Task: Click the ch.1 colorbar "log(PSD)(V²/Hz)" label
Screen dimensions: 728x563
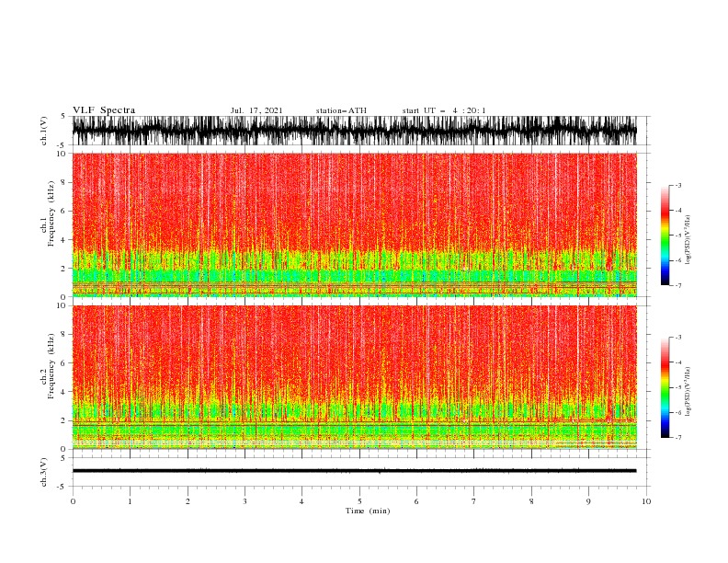Action: click(688, 240)
